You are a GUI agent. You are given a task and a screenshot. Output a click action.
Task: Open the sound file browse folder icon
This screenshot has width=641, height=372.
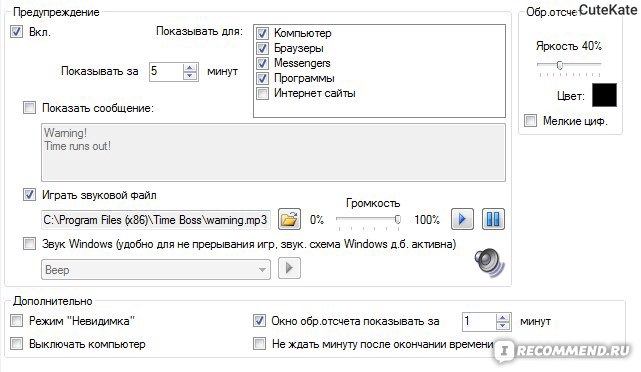pyautogui.click(x=289, y=220)
